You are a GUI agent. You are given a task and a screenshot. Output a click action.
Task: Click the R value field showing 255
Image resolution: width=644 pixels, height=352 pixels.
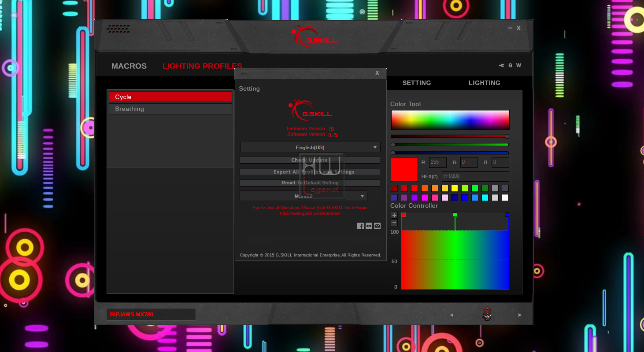(438, 162)
